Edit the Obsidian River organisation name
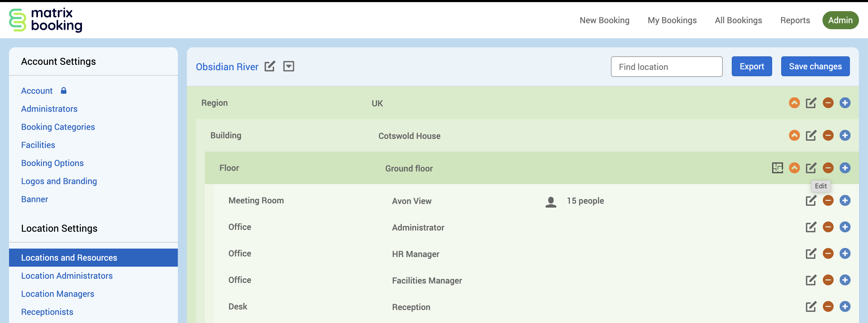The height and width of the screenshot is (323, 868). pos(269,66)
